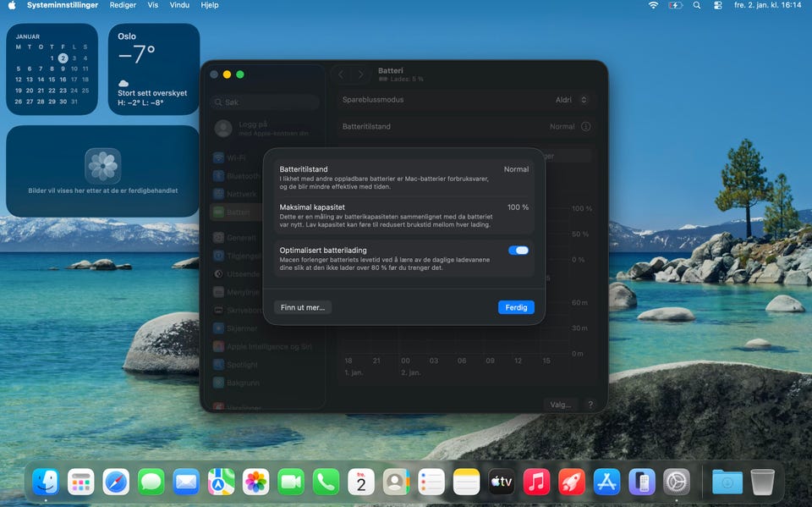Click the Oslo weather widget
The image size is (812, 507).
pos(154,69)
